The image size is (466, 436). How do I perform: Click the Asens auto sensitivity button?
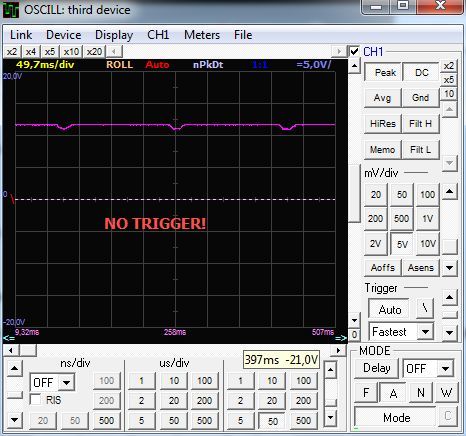click(x=421, y=267)
